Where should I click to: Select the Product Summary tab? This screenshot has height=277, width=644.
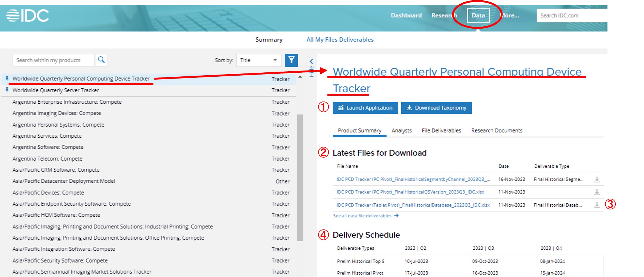[x=359, y=131]
